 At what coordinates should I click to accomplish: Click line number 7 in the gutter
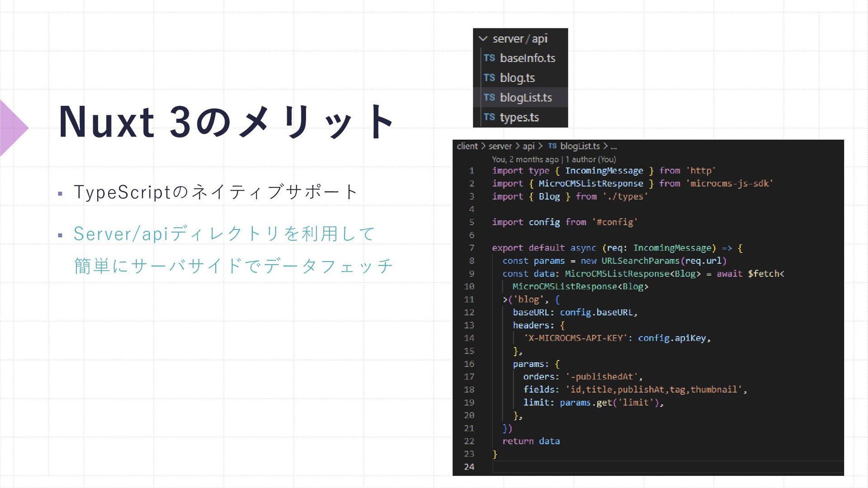click(472, 248)
